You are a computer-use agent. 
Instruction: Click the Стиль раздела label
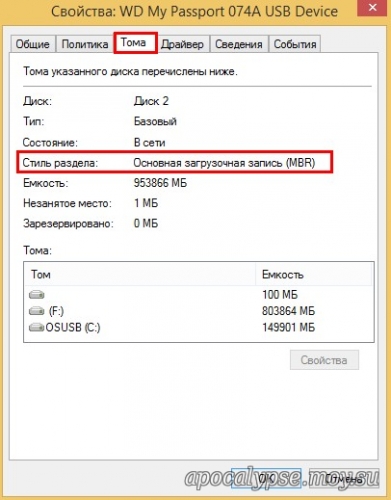60,163
